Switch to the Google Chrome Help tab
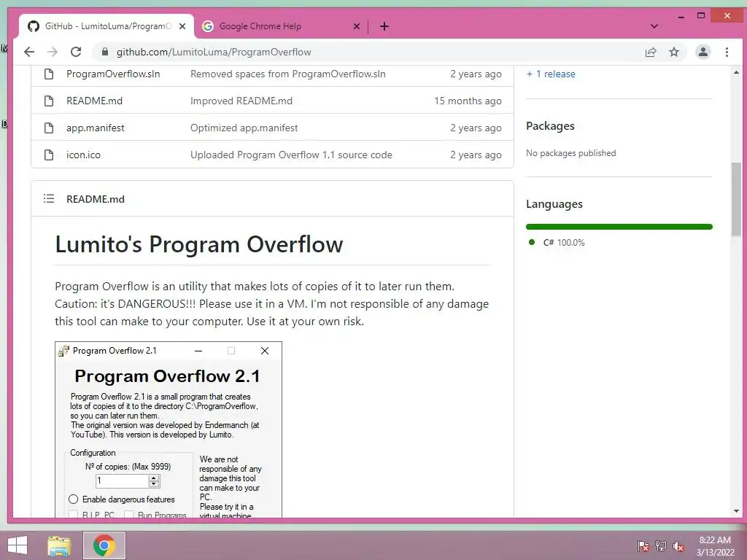 (x=281, y=26)
